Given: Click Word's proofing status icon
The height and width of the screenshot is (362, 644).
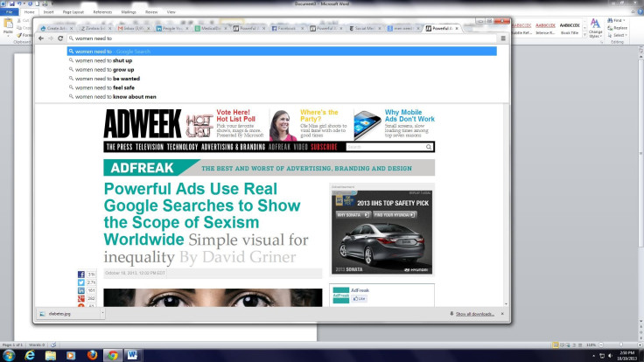Looking at the screenshot, I should click(x=53, y=345).
